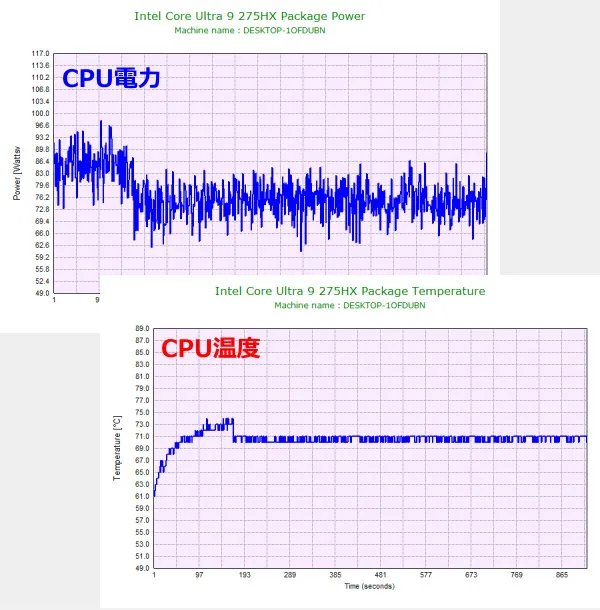Click the 85.0 temperature axis value

[142, 353]
